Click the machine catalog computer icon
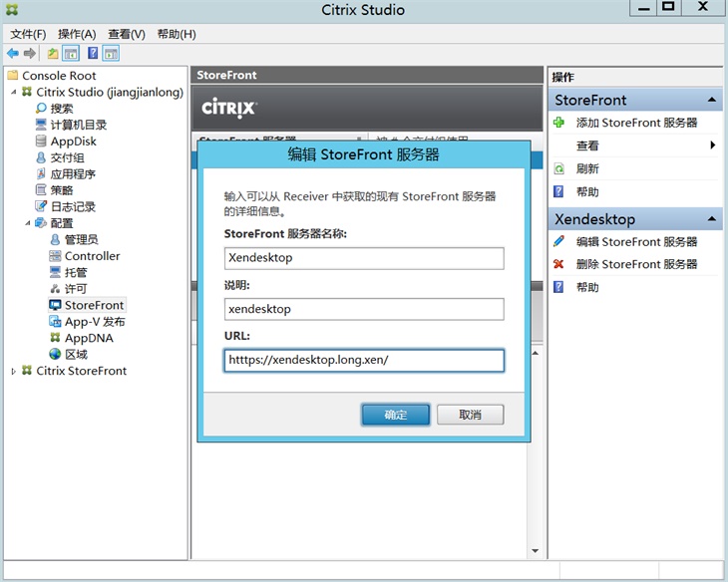This screenshot has width=728, height=582. (41, 125)
